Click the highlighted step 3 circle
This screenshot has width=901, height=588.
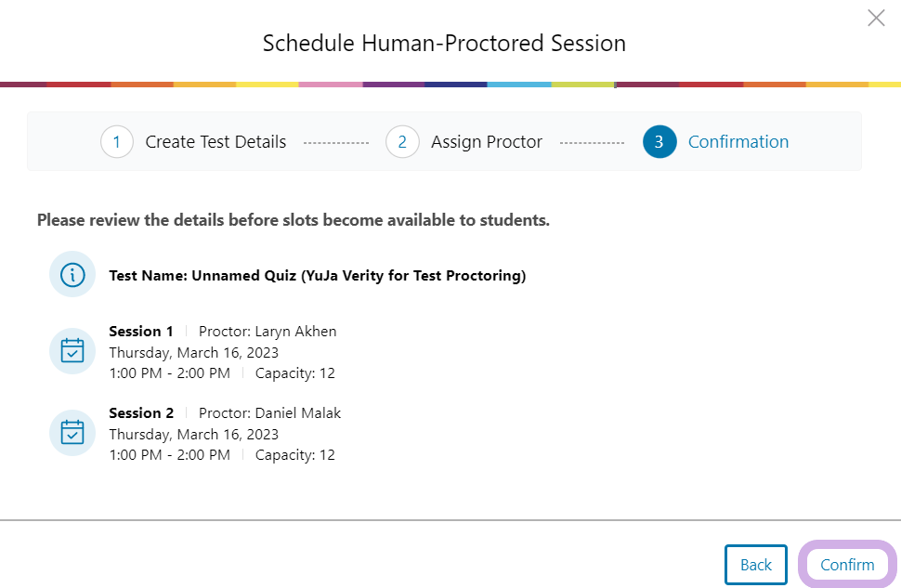tap(659, 142)
